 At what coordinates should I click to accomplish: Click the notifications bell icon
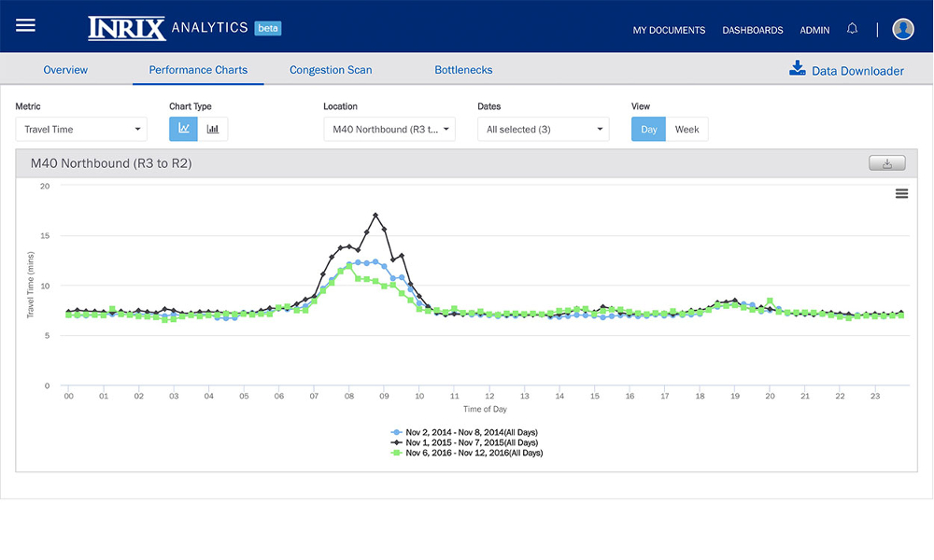coord(852,28)
